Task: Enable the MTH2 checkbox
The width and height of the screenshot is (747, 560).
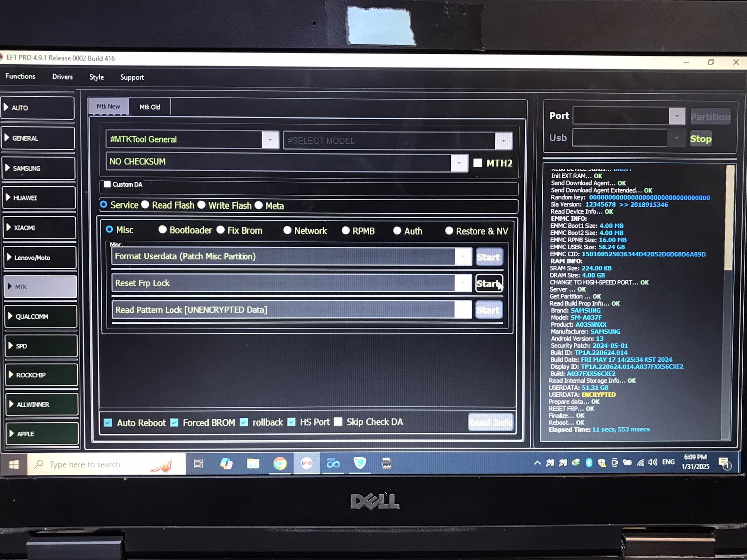Action: (x=477, y=163)
